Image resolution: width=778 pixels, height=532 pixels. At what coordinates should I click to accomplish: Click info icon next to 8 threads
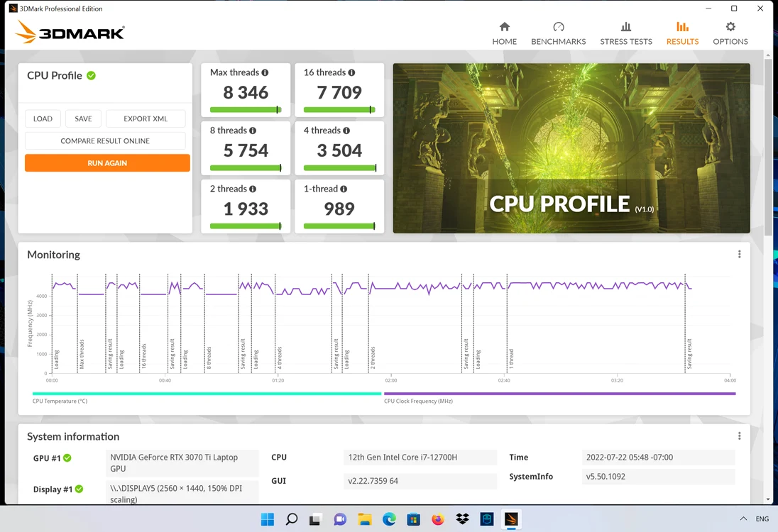253,131
